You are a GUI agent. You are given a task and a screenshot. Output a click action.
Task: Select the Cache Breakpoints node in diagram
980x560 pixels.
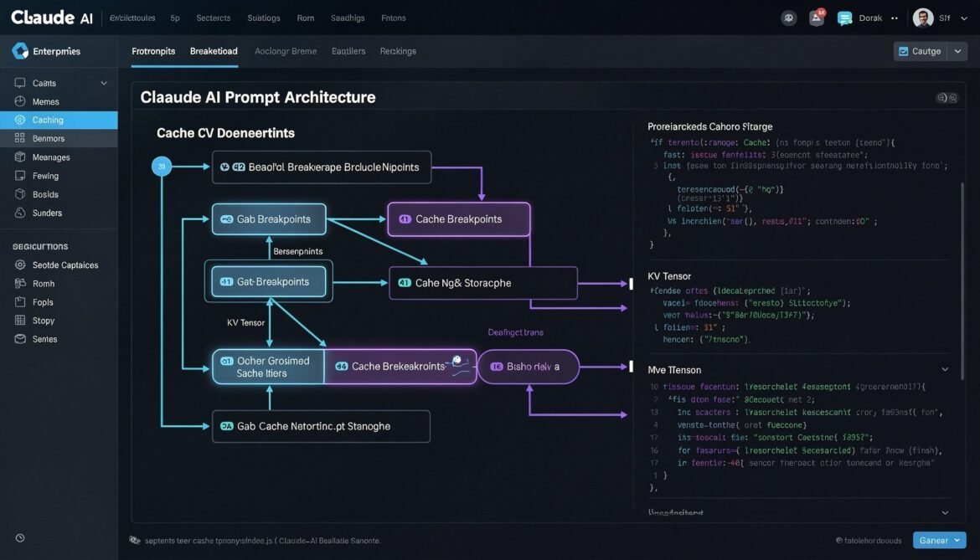pos(458,218)
